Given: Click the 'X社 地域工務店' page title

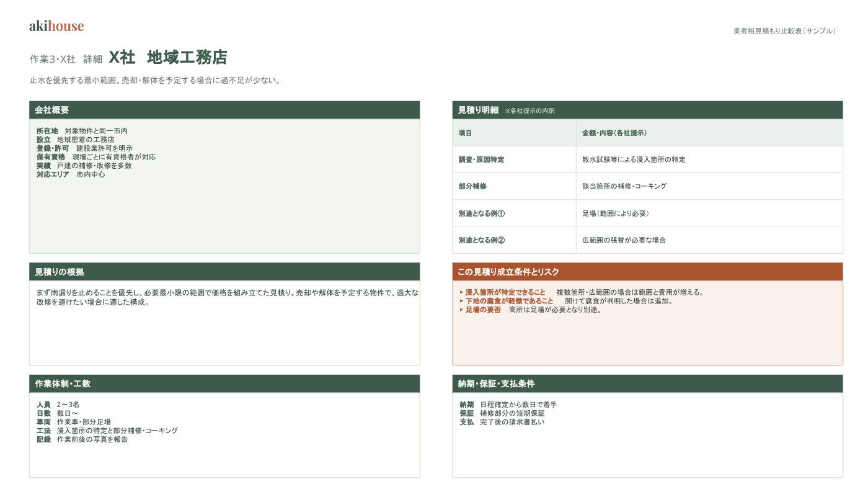Looking at the screenshot, I should 168,58.
